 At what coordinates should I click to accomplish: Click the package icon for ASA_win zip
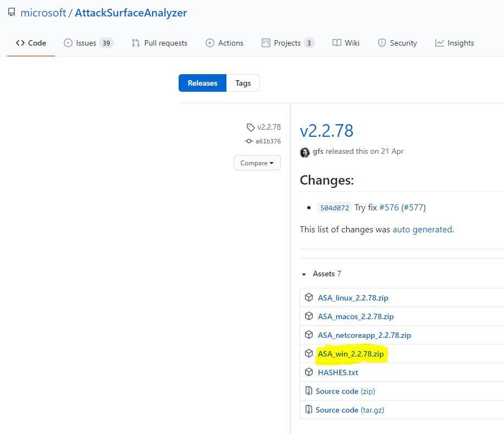[309, 353]
